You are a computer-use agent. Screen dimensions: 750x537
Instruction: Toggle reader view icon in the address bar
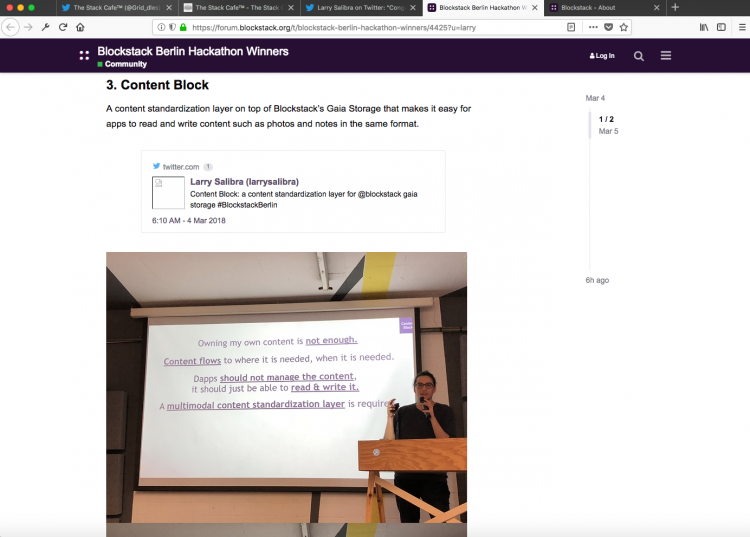pos(571,27)
